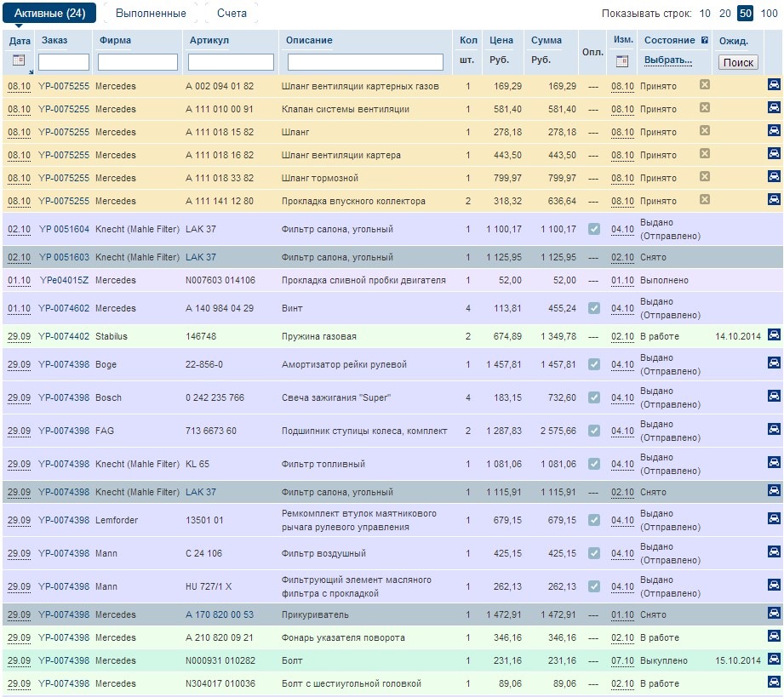The width and height of the screenshot is (784, 697).
Task: Switch to the Выполненные tab
Action: 151,13
